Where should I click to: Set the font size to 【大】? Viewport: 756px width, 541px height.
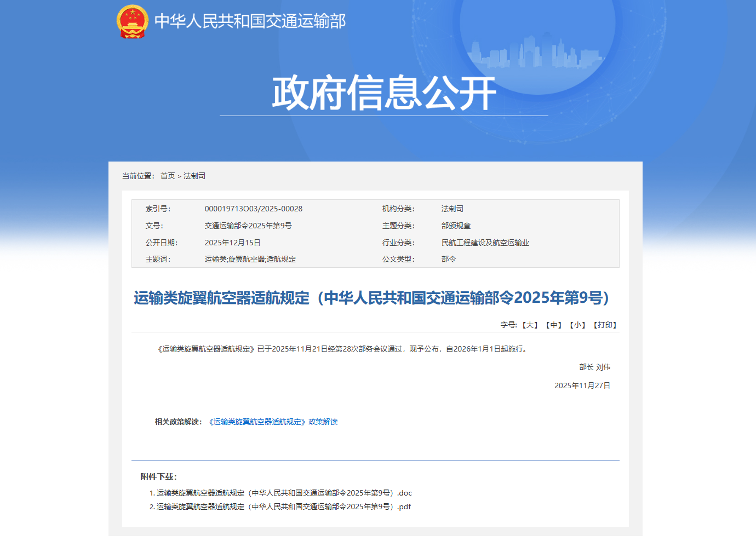point(530,325)
